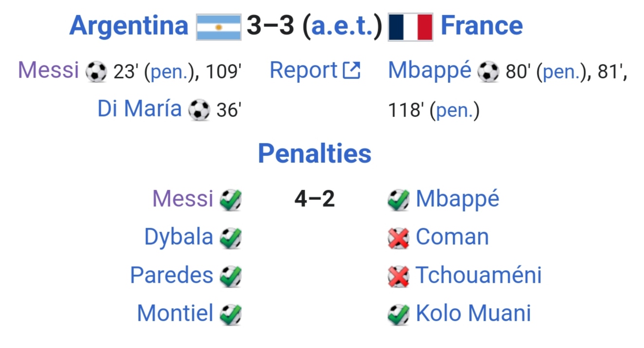Click the red miss icon beside Coman

click(x=399, y=238)
